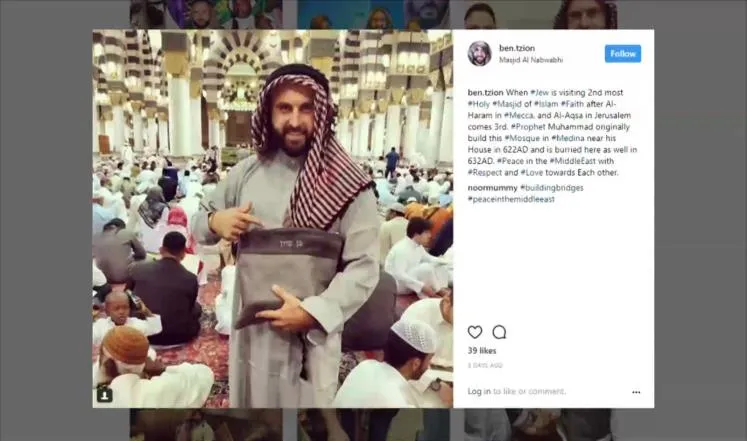Click the #MiddleEast hashtag
Image resolution: width=747 pixels, height=441 pixels.
coord(572,161)
